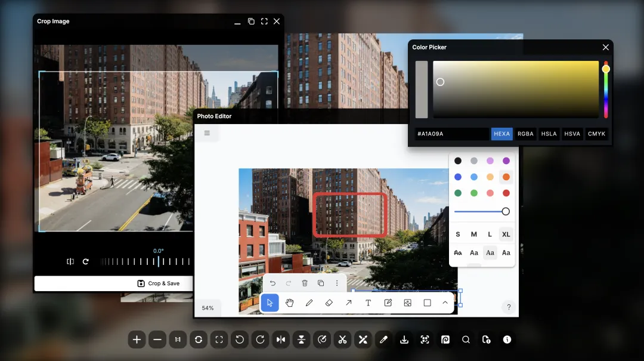The image size is (644, 361).
Task: Rotate image clockwise in bottom toolbar
Action: click(260, 340)
